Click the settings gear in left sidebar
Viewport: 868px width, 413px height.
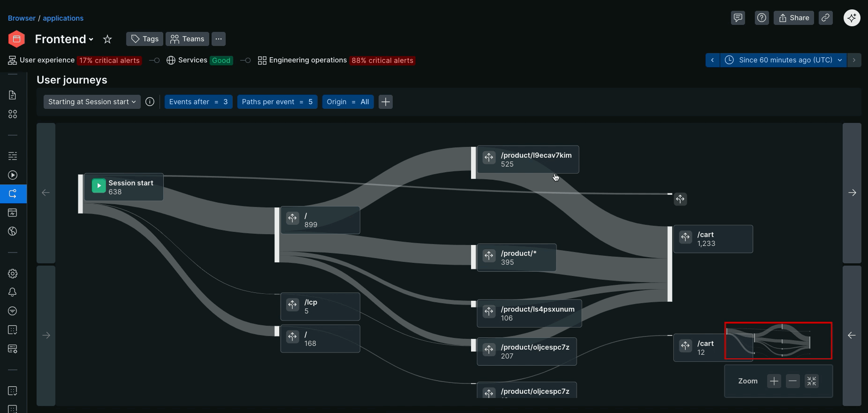[x=13, y=274]
